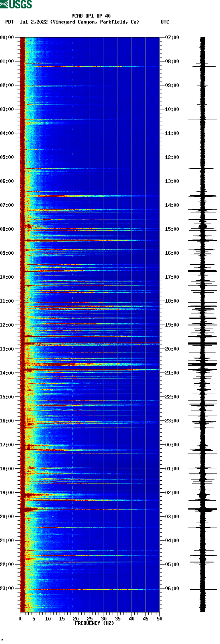Image resolution: width=220 pixels, height=644 pixels.
Task: Click the 12:00 PDT time label
Action: pyautogui.click(x=7, y=325)
